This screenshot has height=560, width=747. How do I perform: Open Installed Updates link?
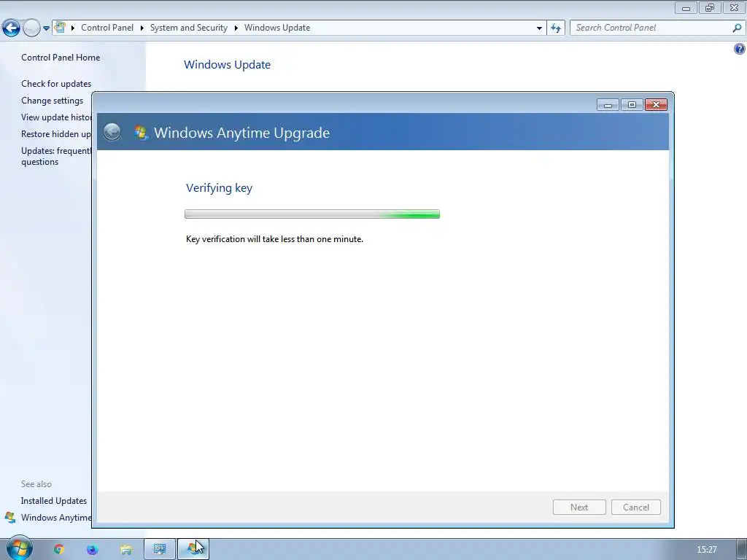point(54,500)
